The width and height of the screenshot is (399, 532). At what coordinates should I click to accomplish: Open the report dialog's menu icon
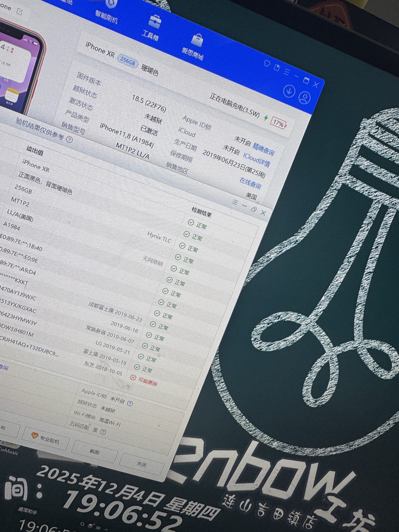235,203
